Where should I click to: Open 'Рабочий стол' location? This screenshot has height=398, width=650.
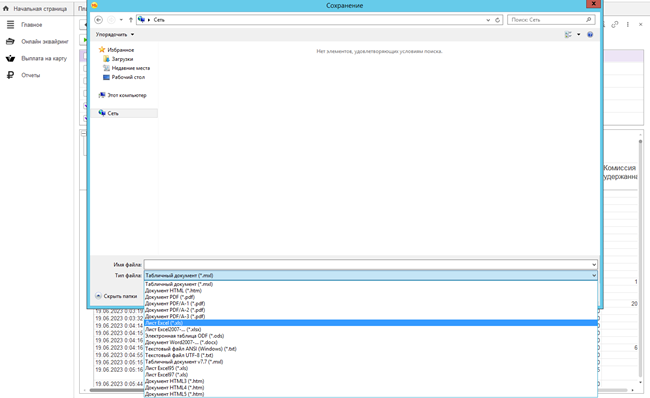pyautogui.click(x=128, y=77)
